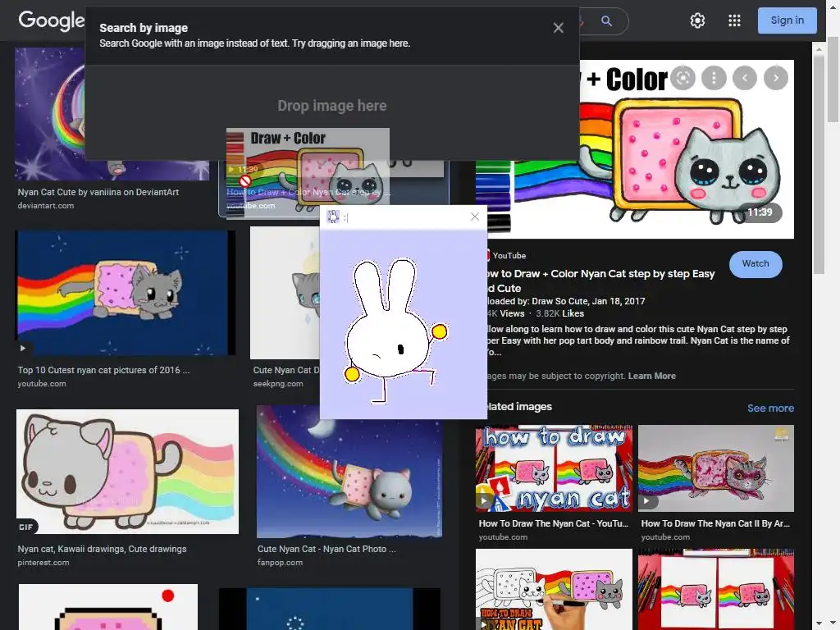Click the pinterest.com source text
This screenshot has height=630, width=840.
(x=43, y=563)
